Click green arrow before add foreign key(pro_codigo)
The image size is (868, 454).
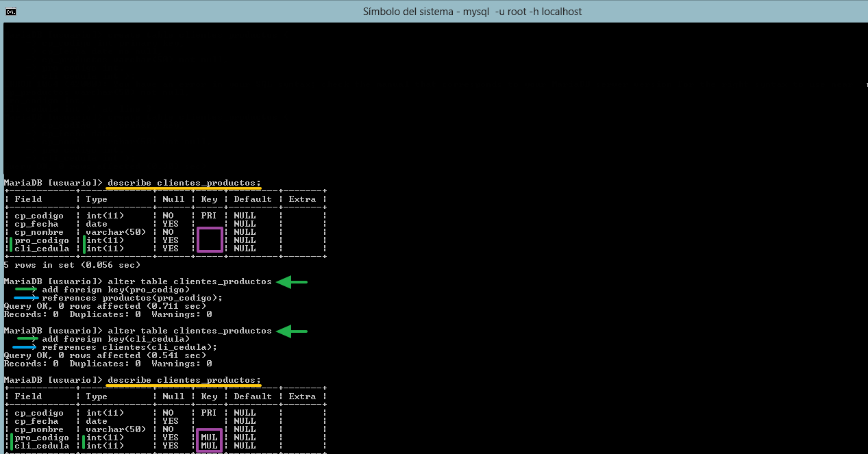click(x=27, y=290)
